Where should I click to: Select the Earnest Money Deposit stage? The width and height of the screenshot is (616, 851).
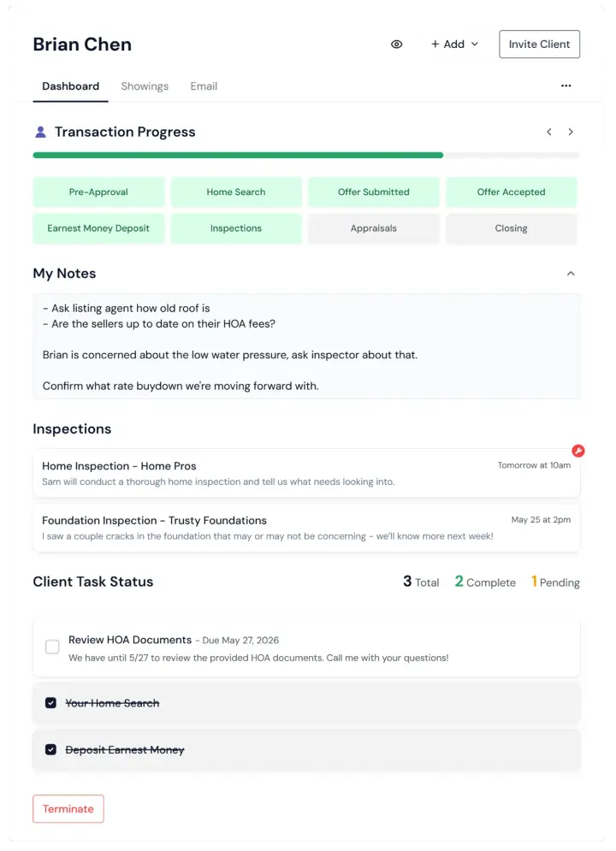(98, 228)
